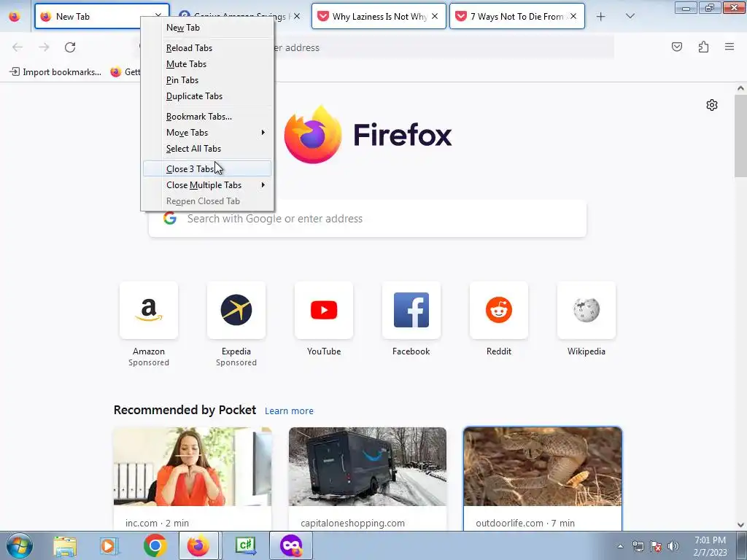The height and width of the screenshot is (560, 747).
Task: Choose Select All Tabs entry
Action: coord(207,149)
